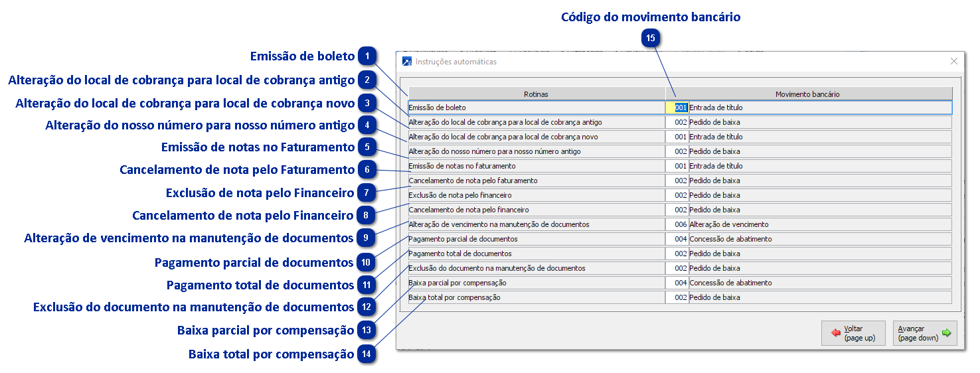Click the code field for Alteração de vencimento
The image size is (980, 373).
tap(677, 224)
